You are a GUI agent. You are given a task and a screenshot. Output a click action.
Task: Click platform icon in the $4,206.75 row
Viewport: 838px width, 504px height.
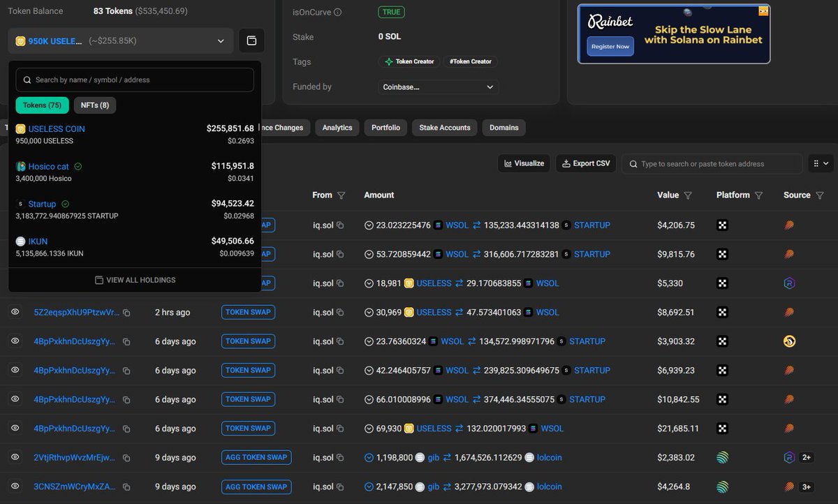722,225
